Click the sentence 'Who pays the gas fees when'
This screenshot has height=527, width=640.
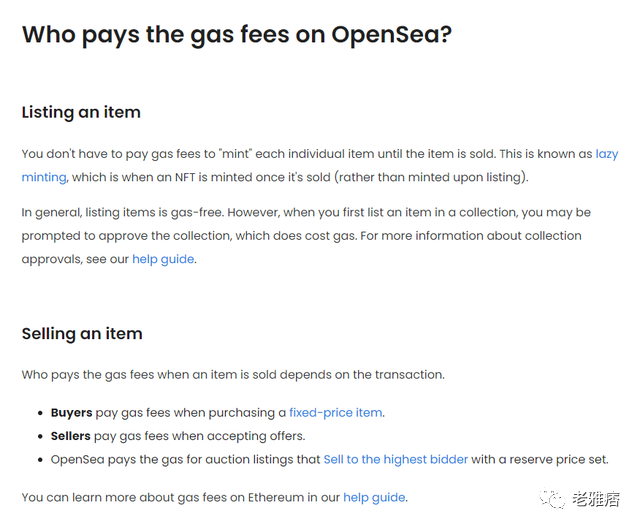pos(233,375)
